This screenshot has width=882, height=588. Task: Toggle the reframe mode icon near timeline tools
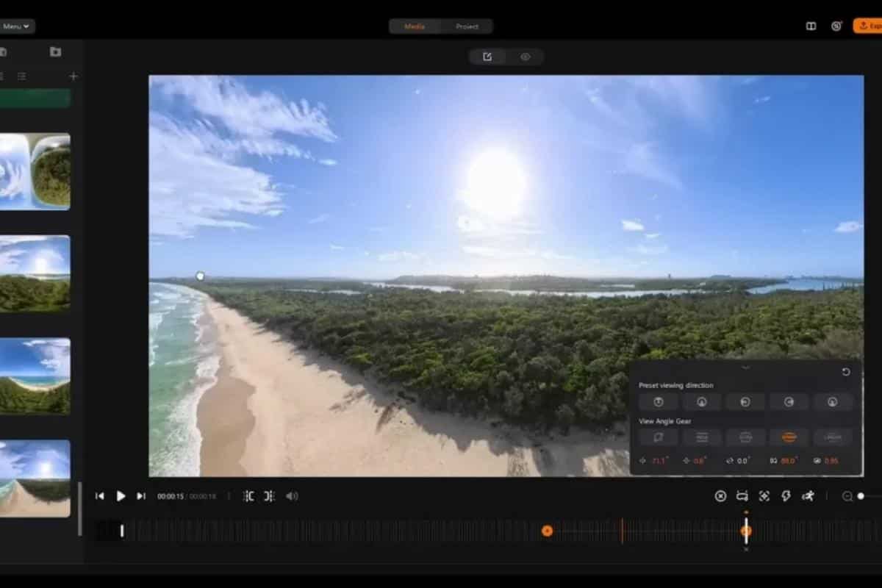coord(741,496)
